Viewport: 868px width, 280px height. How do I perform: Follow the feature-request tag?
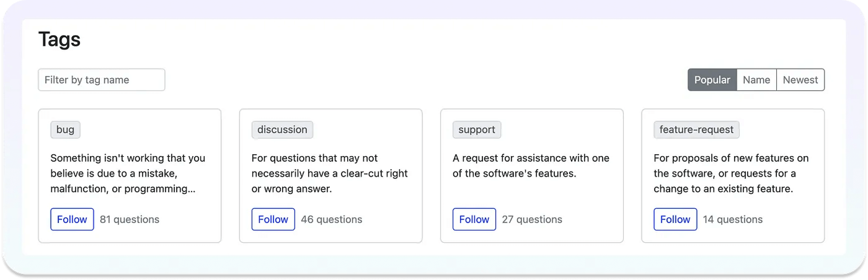click(675, 219)
